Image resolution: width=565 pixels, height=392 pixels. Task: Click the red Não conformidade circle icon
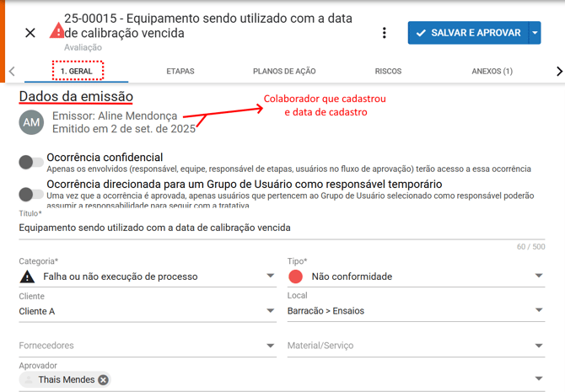296,277
